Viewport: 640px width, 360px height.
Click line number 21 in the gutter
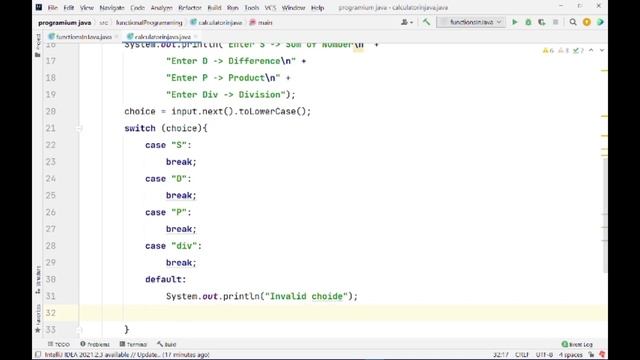click(x=51, y=128)
